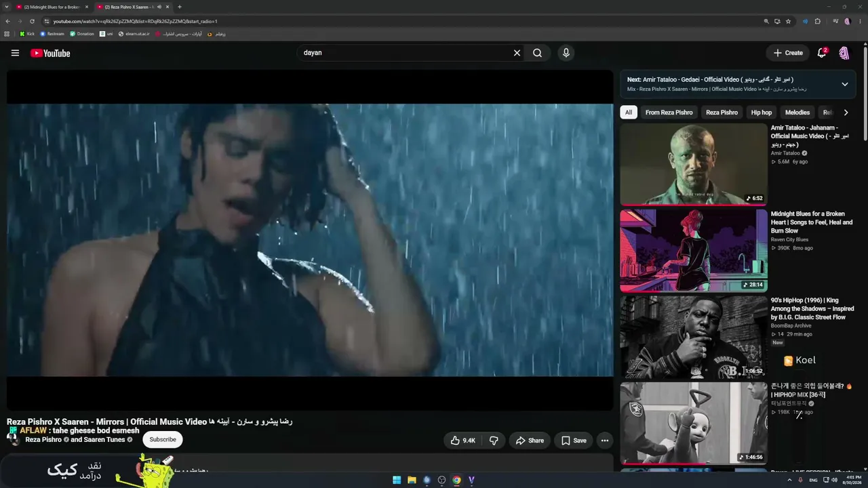Select the Reza Pishro filter chip
868x488 pixels.
tap(722, 113)
